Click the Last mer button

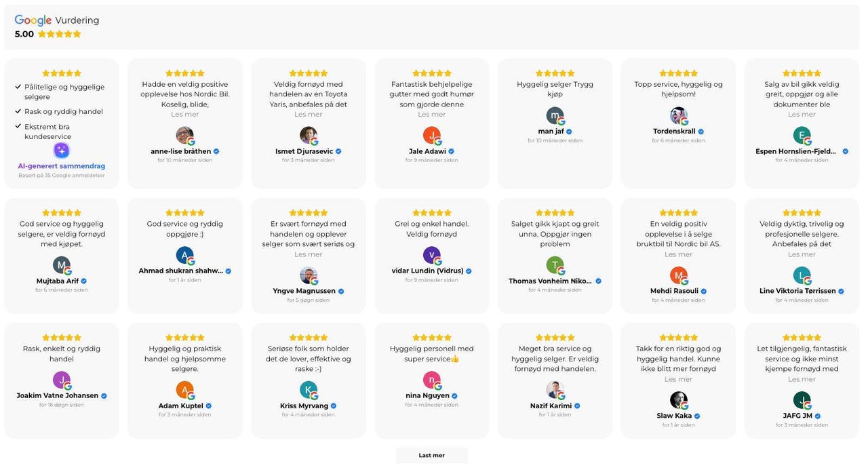(x=431, y=455)
